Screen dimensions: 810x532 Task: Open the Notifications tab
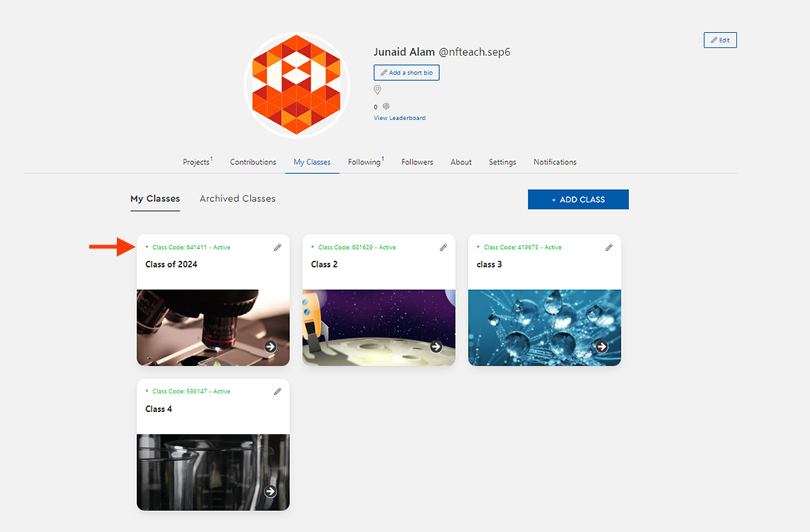point(554,162)
